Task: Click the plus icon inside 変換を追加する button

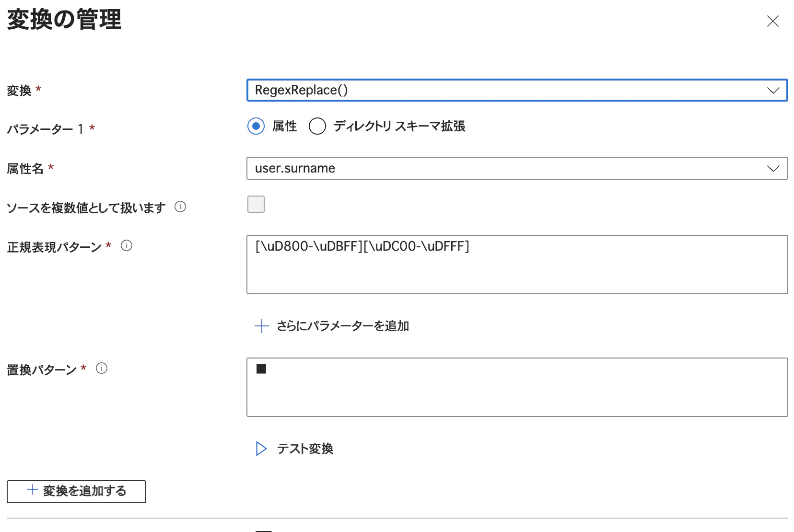Action: 32,491
